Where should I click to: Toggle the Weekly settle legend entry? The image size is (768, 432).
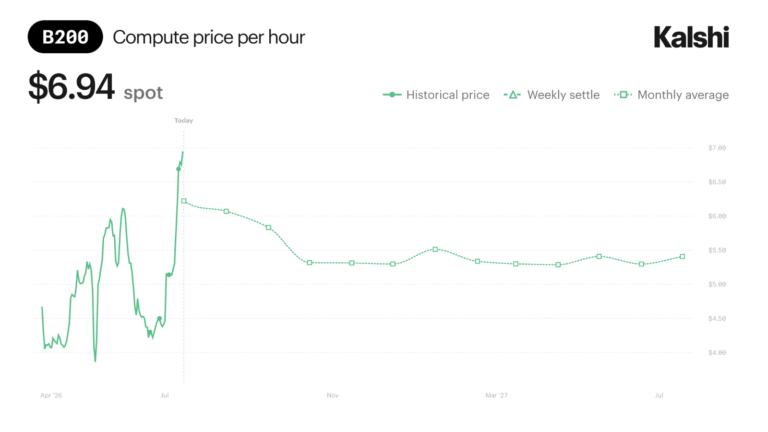(x=552, y=95)
